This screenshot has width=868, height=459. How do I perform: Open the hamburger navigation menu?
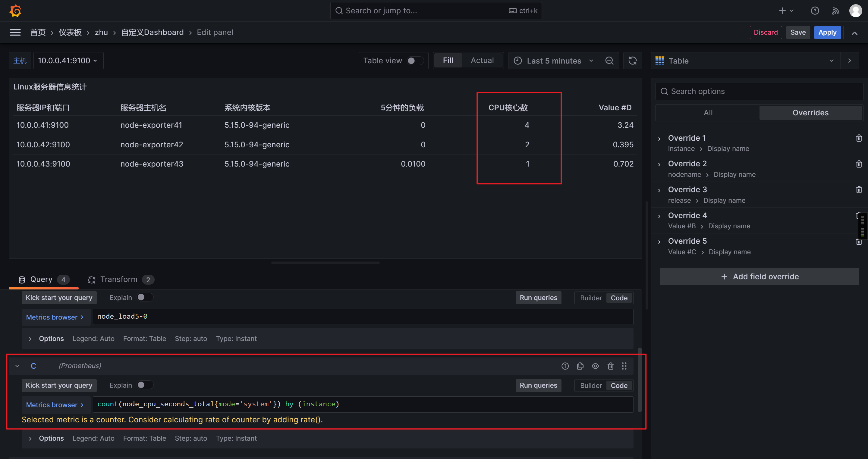pos(15,32)
